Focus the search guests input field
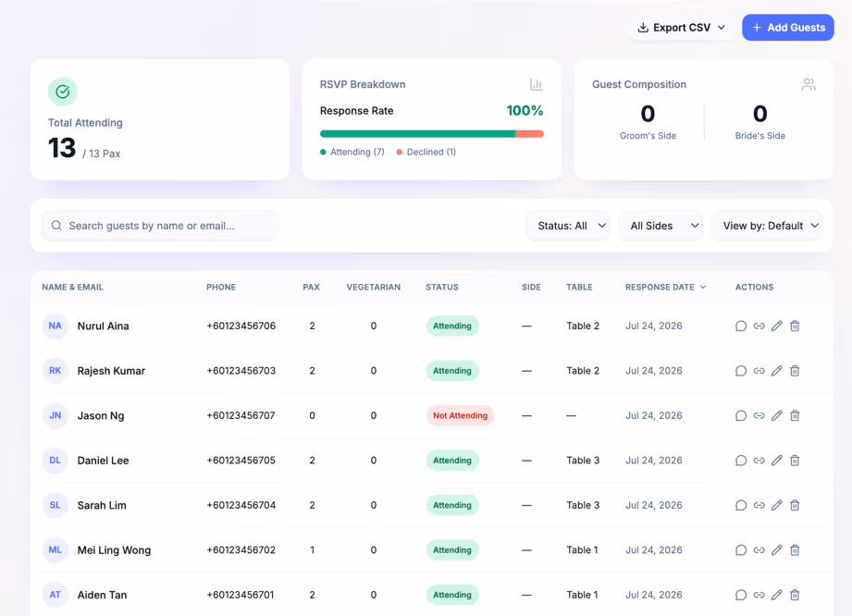 (x=160, y=226)
